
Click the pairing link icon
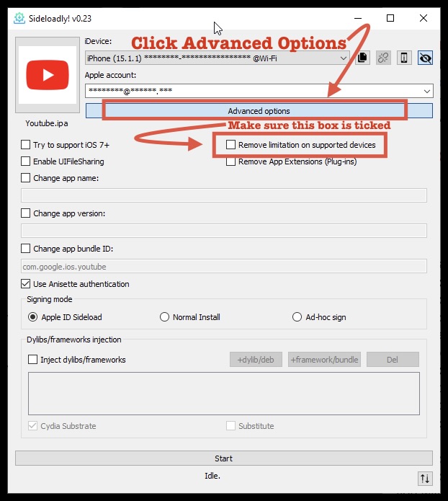383,58
